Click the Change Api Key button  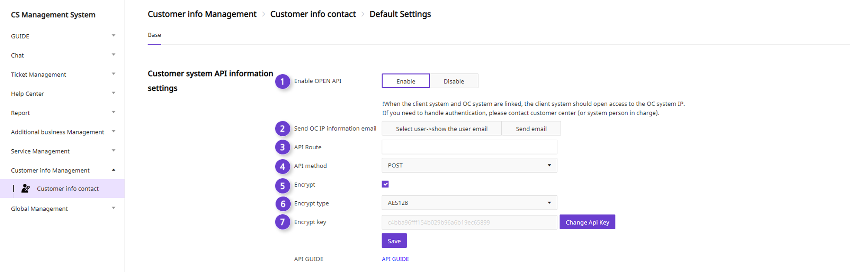pos(587,222)
